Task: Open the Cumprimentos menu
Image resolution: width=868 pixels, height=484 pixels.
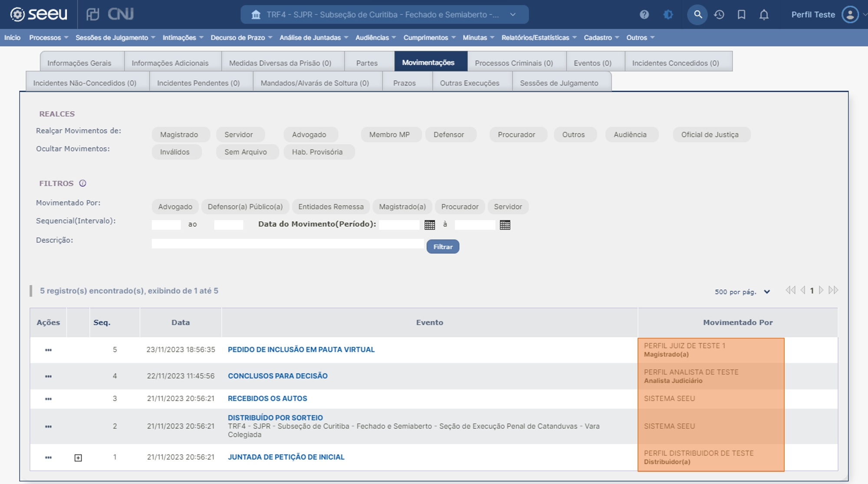Action: (429, 38)
